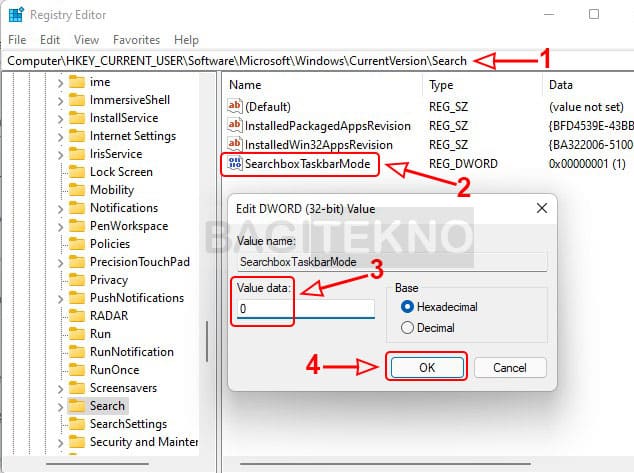This screenshot has width=634, height=473.
Task: Click the SearchboxTaskbarMode DWORD icon
Action: pyautogui.click(x=235, y=163)
